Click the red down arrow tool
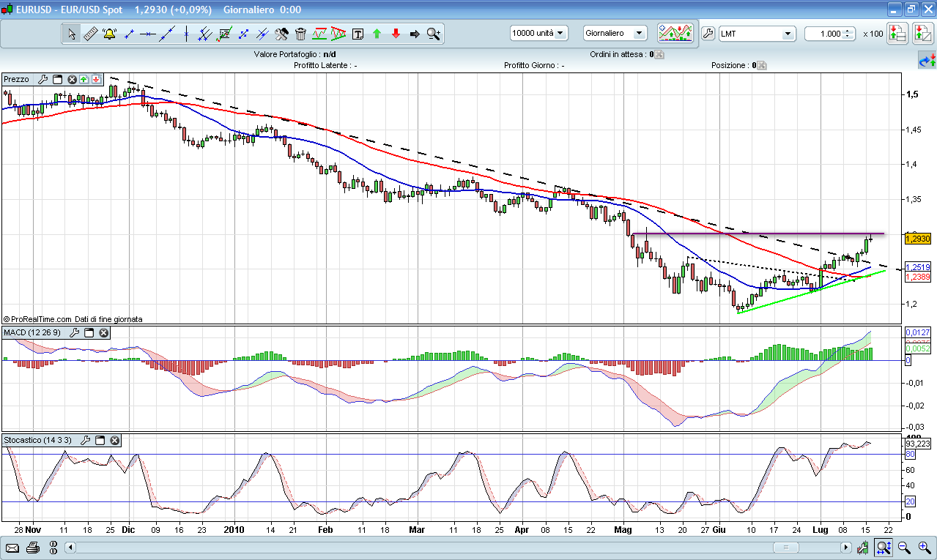 (396, 34)
